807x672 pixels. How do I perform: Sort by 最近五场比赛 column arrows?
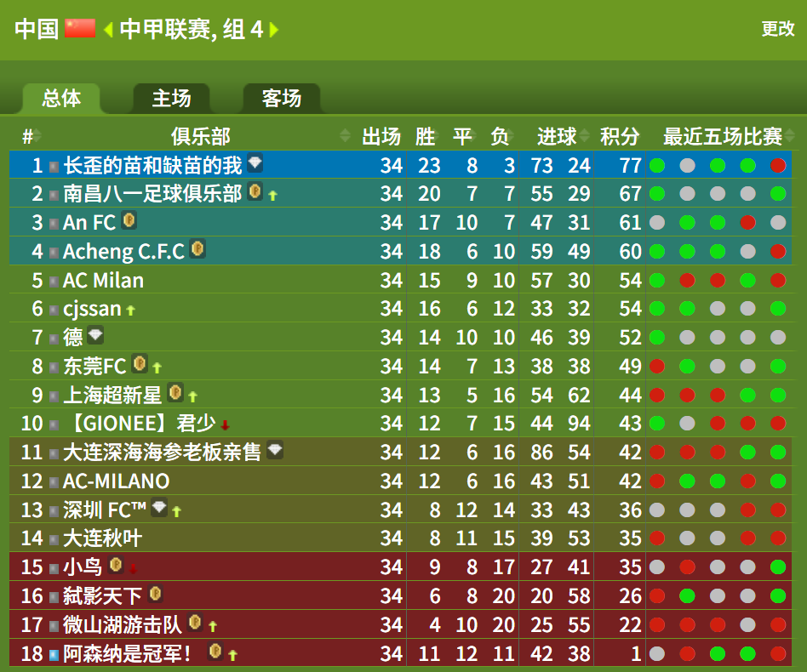pyautogui.click(x=789, y=136)
